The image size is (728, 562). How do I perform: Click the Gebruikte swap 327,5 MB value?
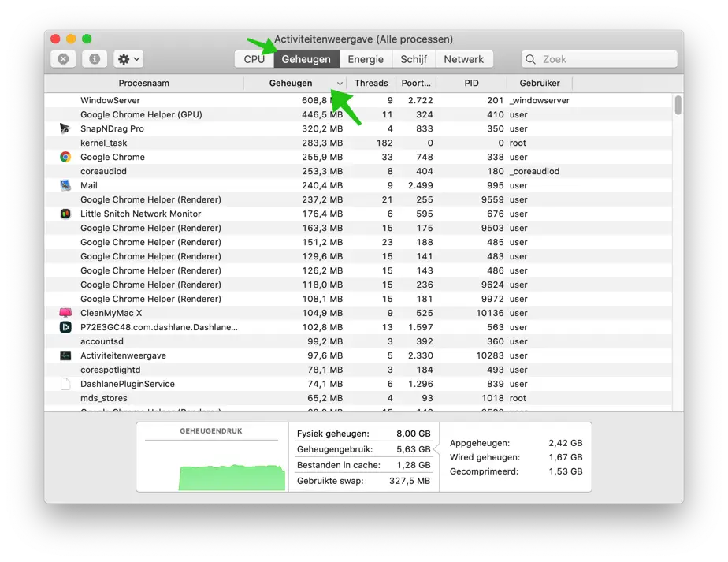(410, 481)
